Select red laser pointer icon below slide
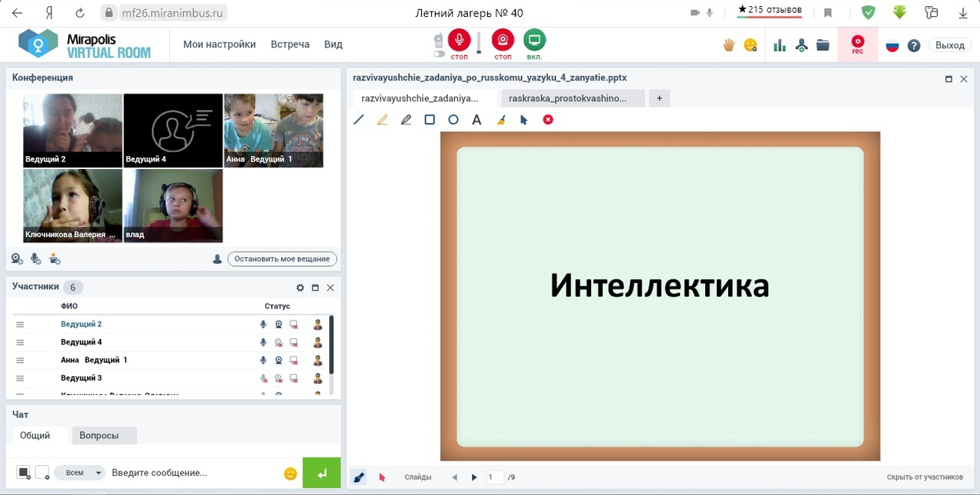 pyautogui.click(x=382, y=477)
